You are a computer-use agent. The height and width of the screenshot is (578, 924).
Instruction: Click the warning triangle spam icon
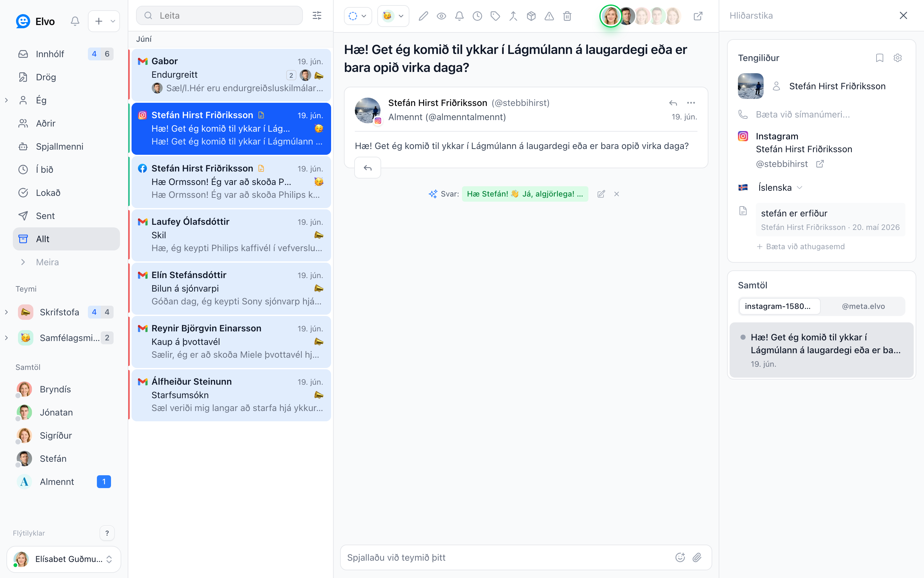549,16
